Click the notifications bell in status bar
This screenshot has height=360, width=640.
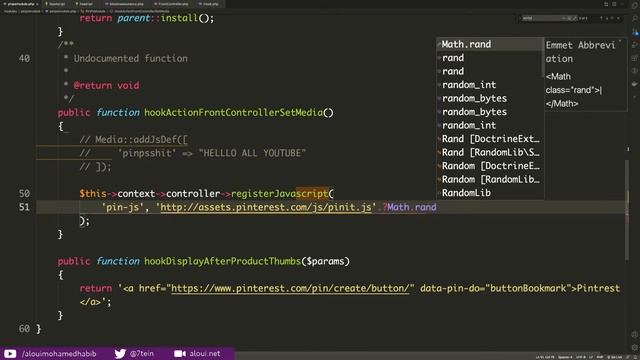(x=635, y=357)
